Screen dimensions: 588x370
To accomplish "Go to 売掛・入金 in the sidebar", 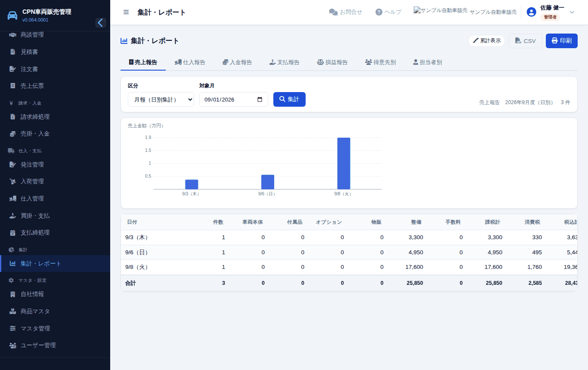I will tap(55, 134).
